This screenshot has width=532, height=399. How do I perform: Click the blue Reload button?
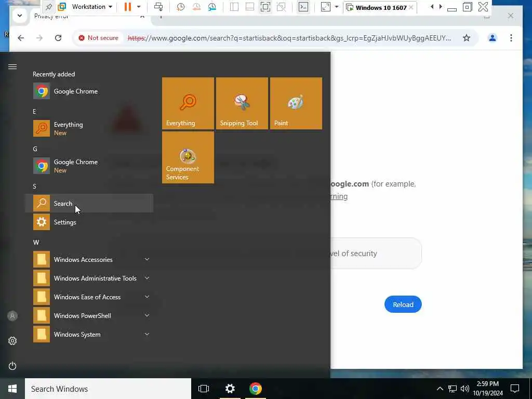point(403,304)
